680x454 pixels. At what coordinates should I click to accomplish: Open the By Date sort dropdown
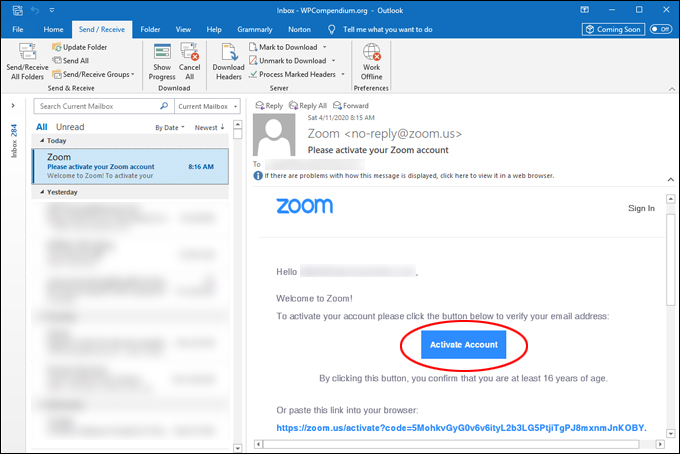click(170, 127)
